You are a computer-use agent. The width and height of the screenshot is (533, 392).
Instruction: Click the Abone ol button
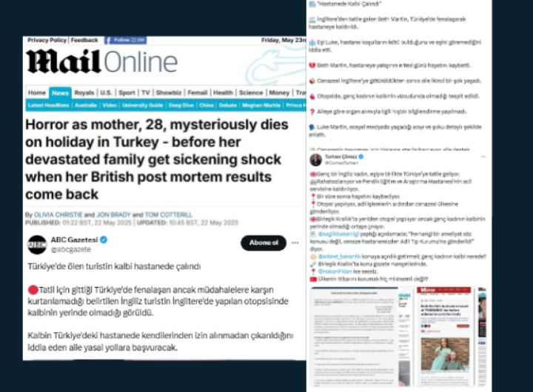(x=264, y=243)
